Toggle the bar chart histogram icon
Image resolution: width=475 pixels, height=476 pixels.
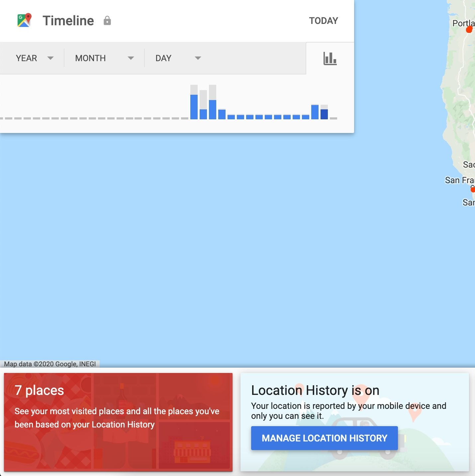(x=330, y=59)
